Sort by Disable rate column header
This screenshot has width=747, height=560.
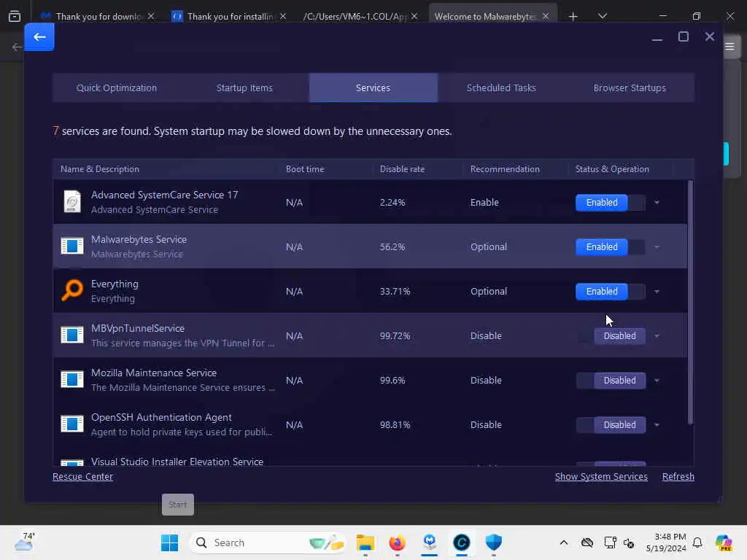402,169
